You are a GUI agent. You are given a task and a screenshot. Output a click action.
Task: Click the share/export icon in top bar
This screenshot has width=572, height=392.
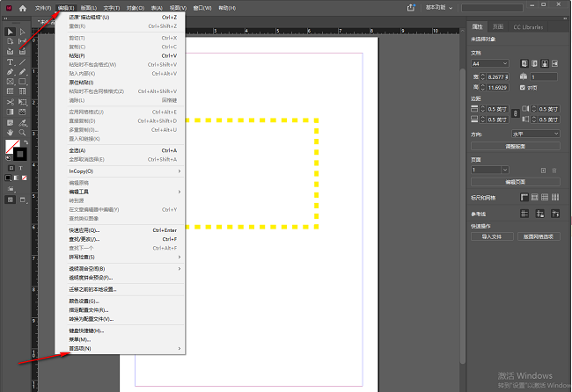pos(411,8)
